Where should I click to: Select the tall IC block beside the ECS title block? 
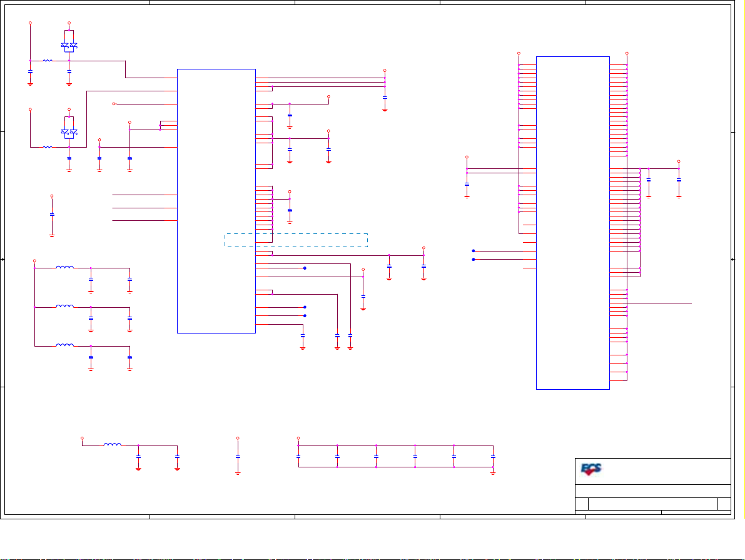(x=573, y=223)
